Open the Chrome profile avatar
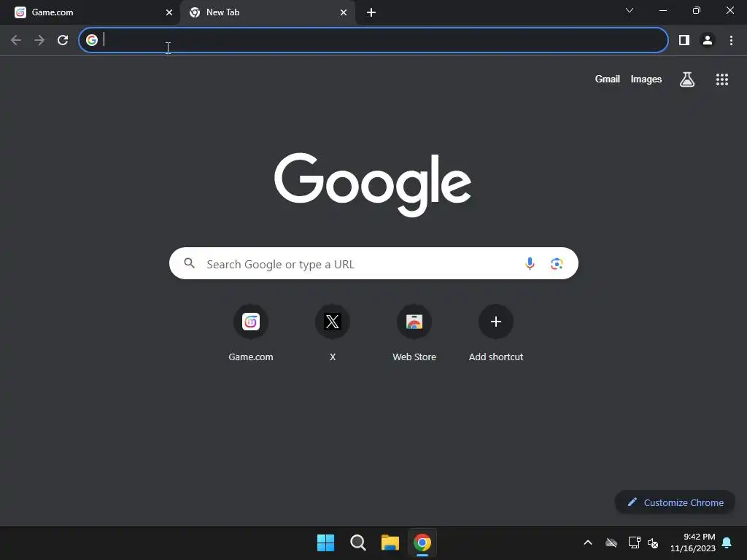The image size is (747, 560). (x=708, y=40)
